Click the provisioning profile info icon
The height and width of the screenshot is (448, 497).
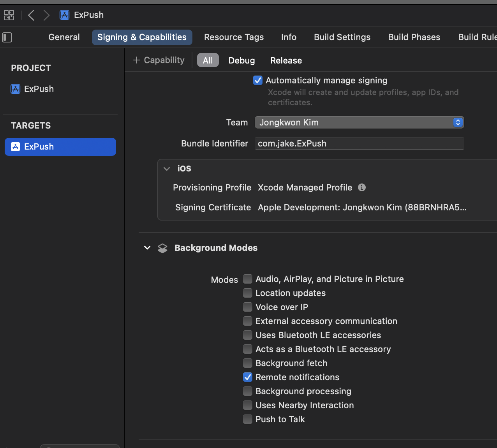point(362,187)
